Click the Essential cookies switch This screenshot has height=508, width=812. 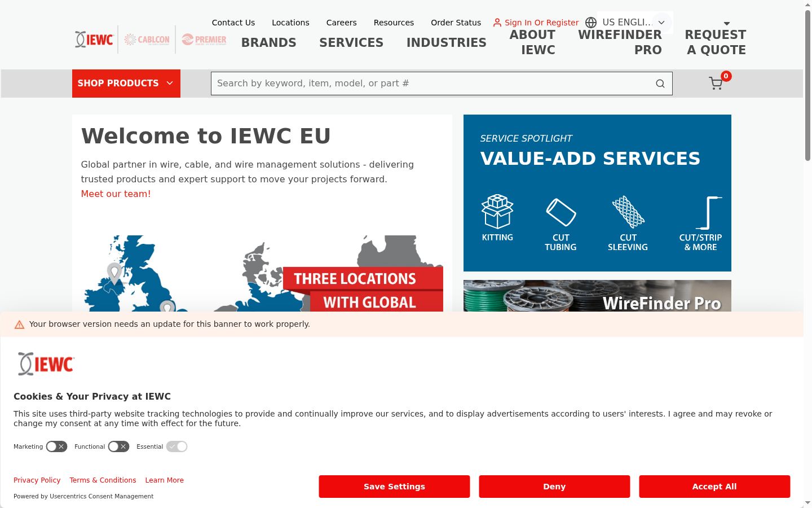(x=176, y=446)
